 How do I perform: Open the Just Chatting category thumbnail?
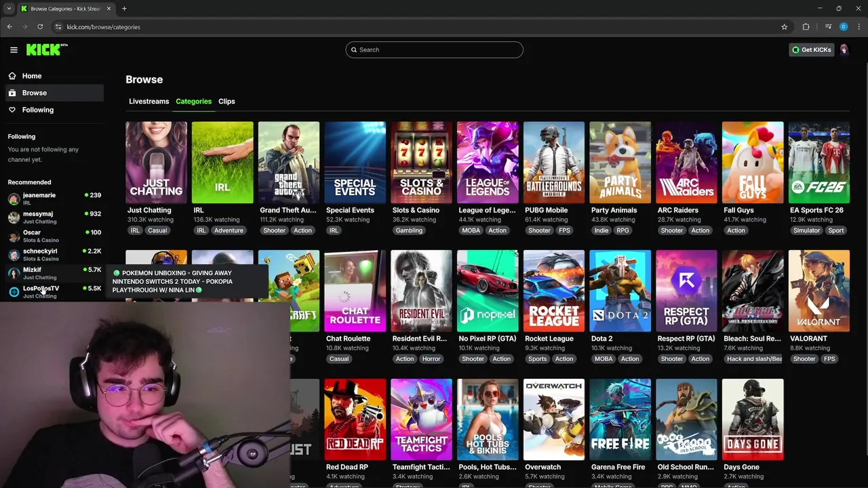click(156, 163)
